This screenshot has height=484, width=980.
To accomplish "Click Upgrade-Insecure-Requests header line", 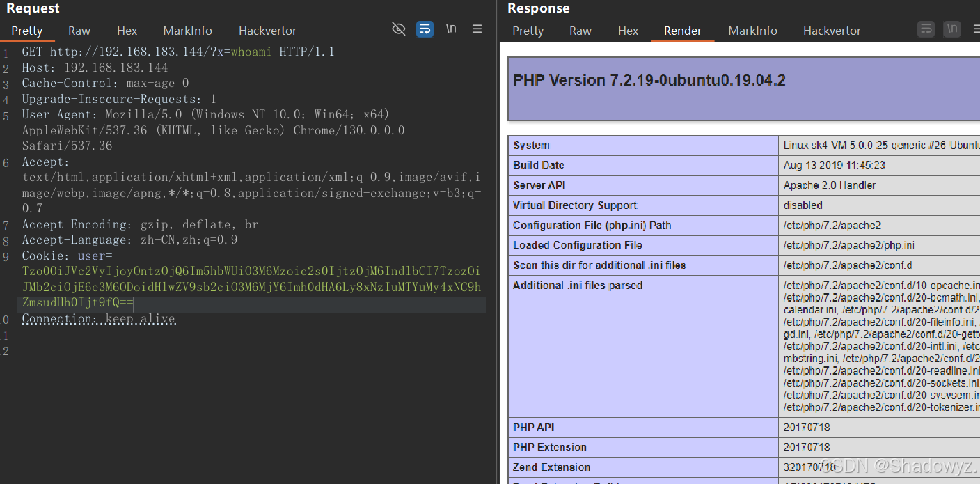I will point(119,99).
